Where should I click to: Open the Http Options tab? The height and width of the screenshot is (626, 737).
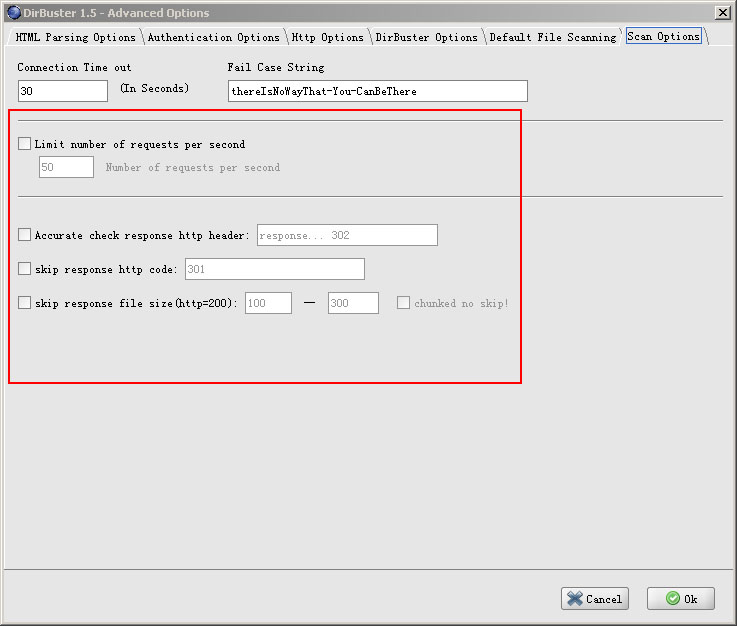[x=328, y=37]
